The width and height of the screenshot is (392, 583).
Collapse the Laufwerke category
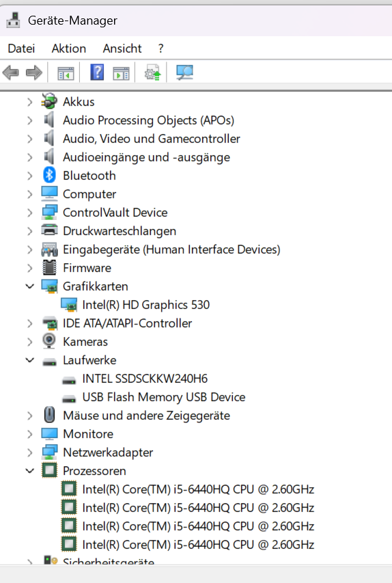[30, 360]
